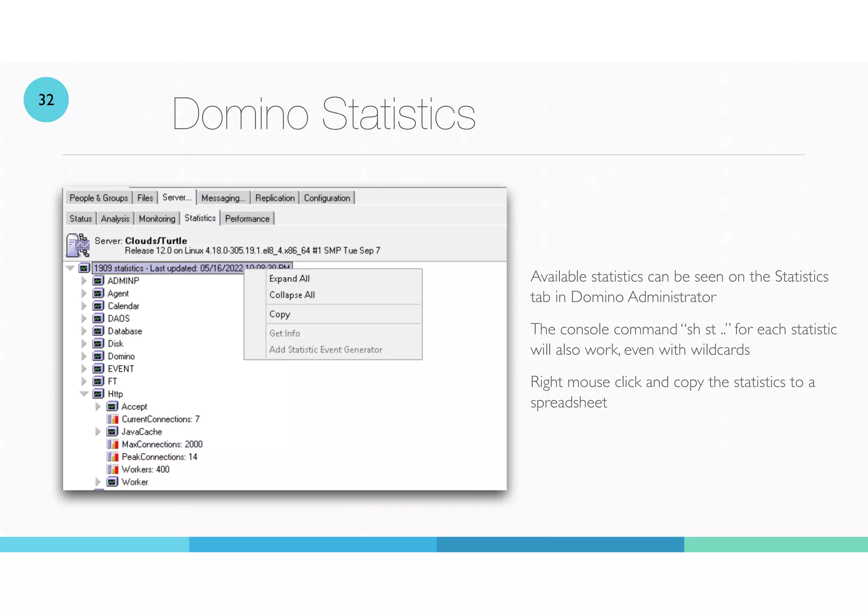Click the Workers statistic chart icon
This screenshot has height=614, width=868.
pos(113,469)
